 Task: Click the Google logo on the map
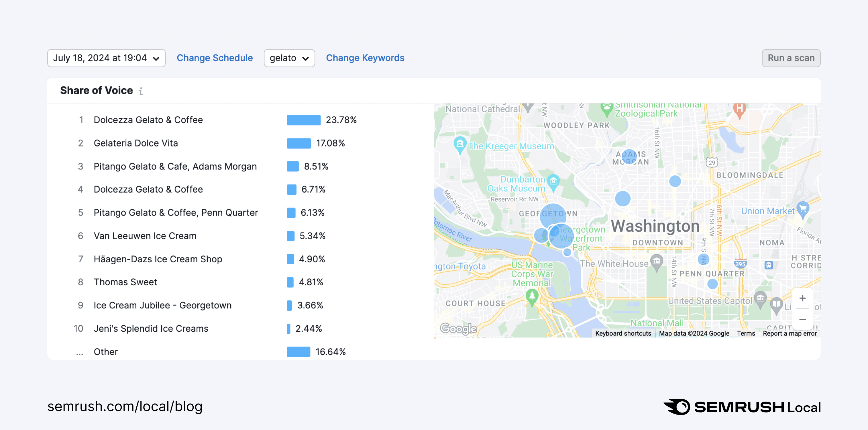click(458, 328)
